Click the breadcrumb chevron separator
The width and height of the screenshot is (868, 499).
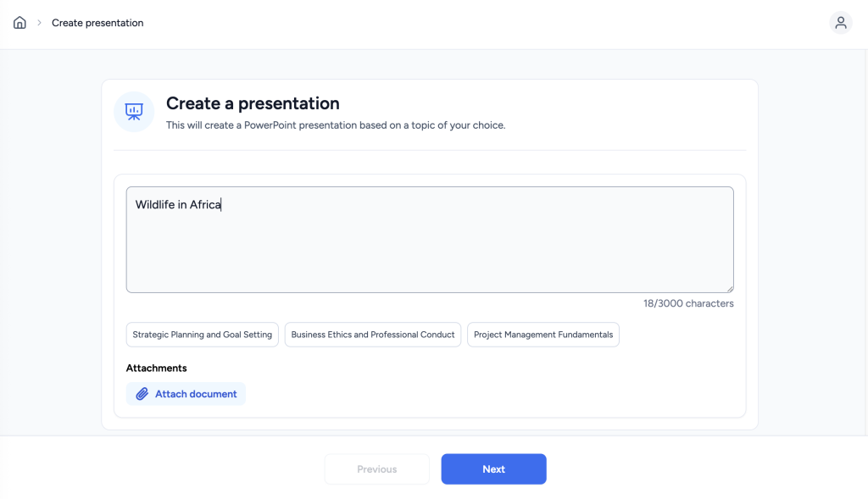(x=39, y=23)
